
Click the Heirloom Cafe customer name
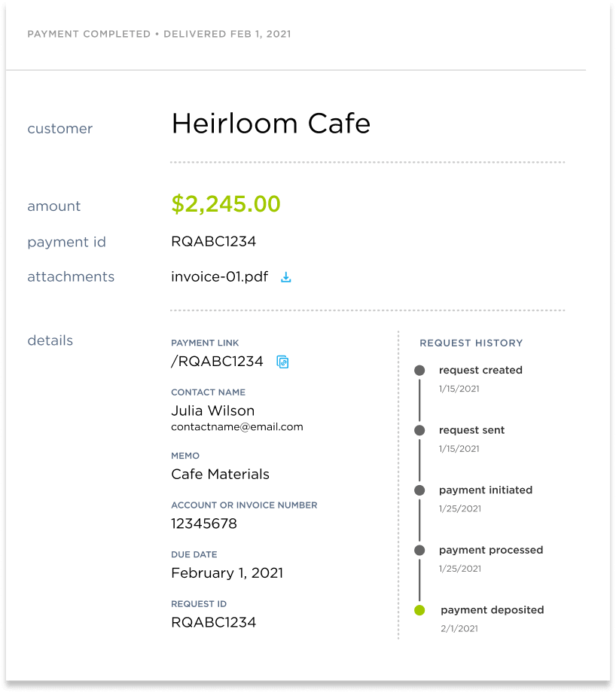point(270,124)
